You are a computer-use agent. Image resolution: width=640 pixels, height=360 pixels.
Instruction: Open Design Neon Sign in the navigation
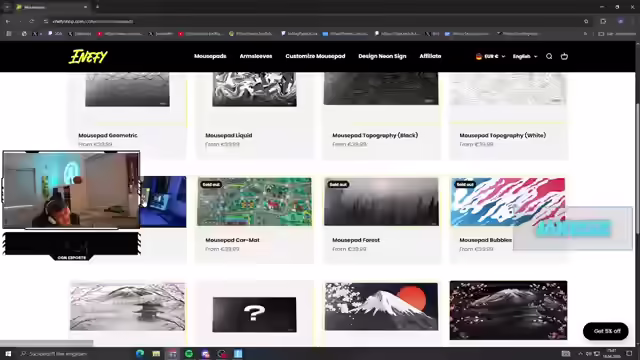point(382,56)
